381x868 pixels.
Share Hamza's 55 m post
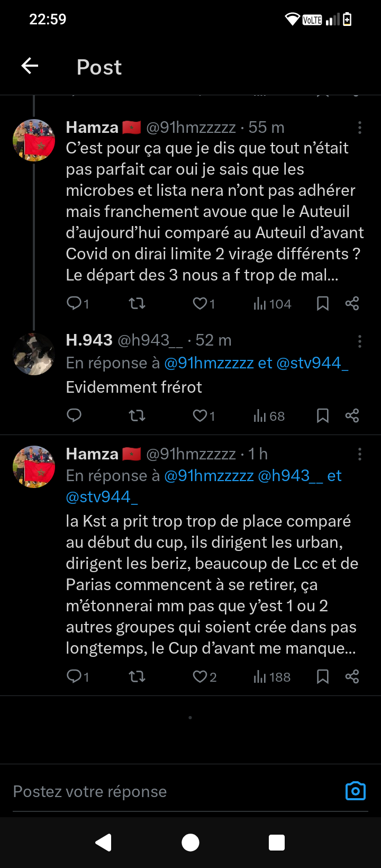[352, 303]
